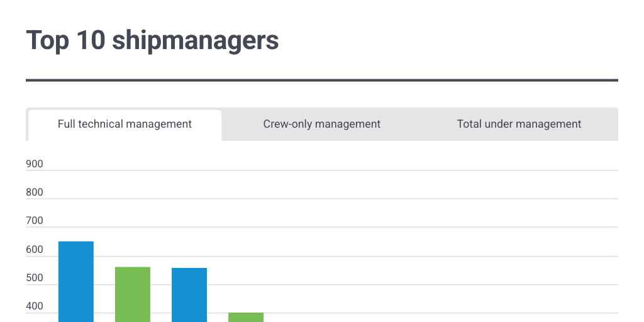
Task: Click the first green bar near 550
Action: 133,294
